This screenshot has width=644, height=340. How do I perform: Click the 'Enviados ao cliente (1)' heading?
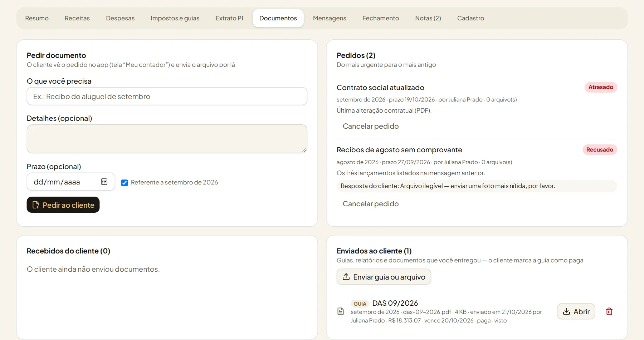[374, 251]
